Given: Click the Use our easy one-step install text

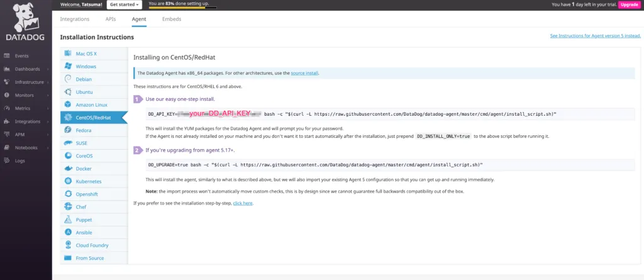Looking at the screenshot, I should click(180, 99).
